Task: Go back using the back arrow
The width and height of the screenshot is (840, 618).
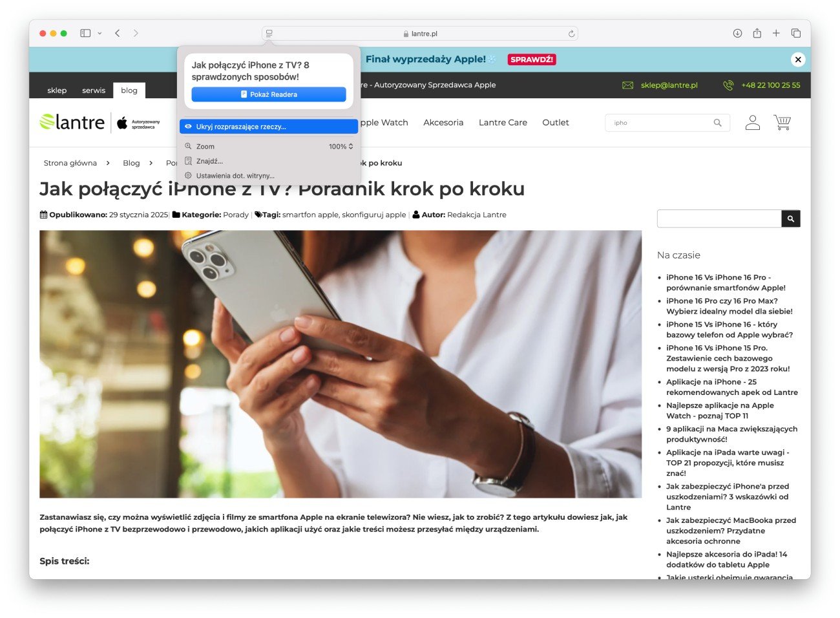Action: (118, 33)
